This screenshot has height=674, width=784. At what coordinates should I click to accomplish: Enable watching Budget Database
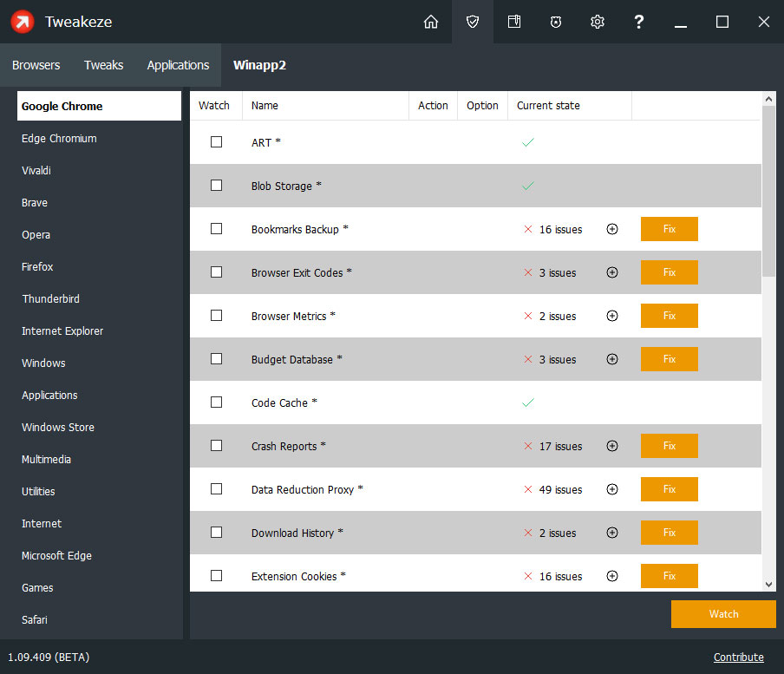point(216,358)
